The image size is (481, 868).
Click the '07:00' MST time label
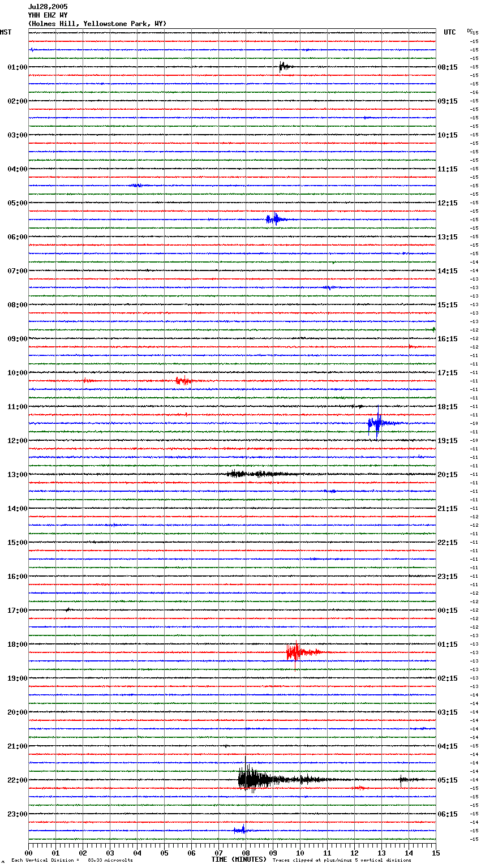[17, 271]
